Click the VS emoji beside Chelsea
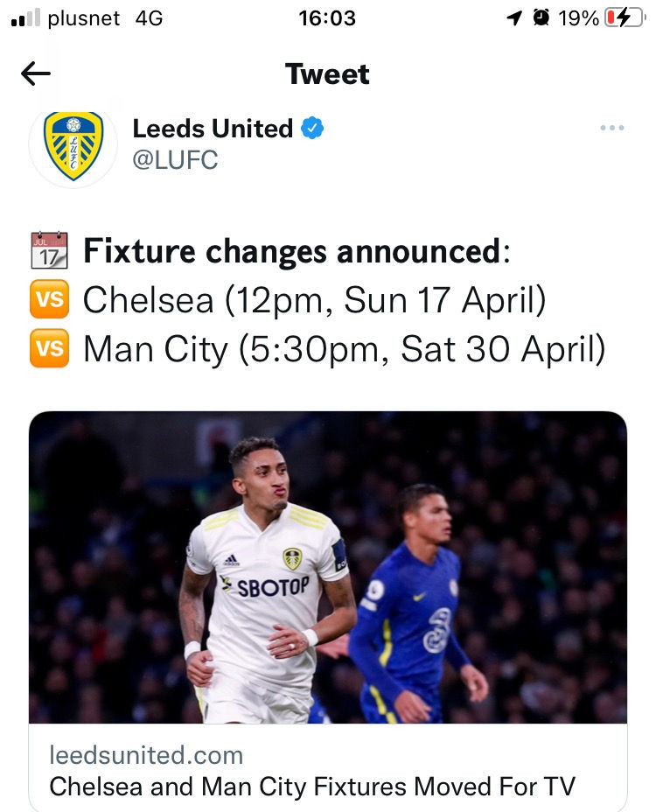The image size is (656, 812). click(49, 301)
